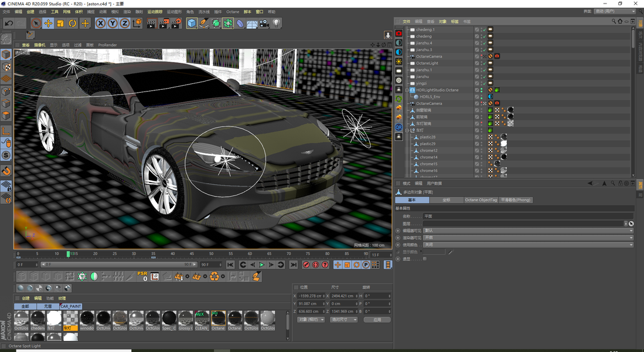644x352 pixels.
Task: Open Render Settings clapperboard with gear
Action: [176, 23]
